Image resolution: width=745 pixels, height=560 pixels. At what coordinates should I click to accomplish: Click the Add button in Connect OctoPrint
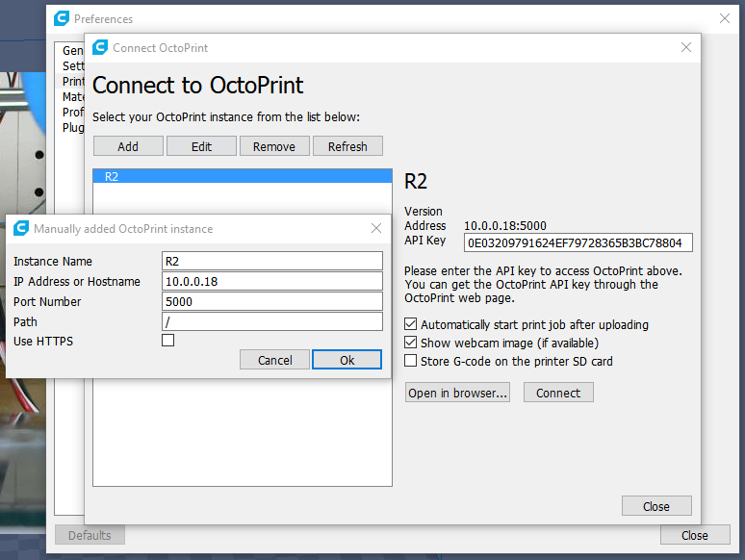coord(128,146)
